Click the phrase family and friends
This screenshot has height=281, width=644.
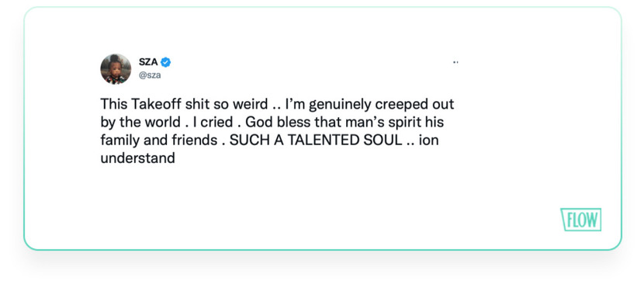(159, 140)
